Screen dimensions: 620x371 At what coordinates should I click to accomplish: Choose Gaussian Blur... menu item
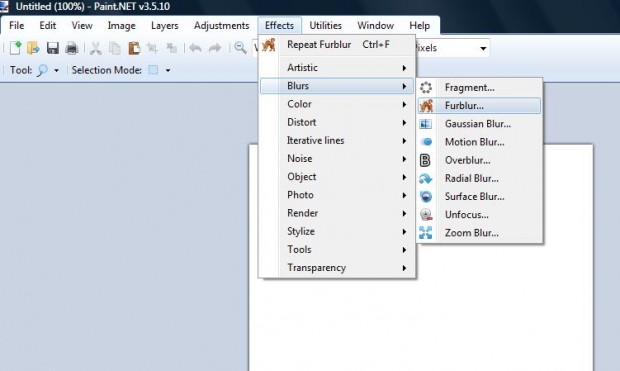[x=479, y=124]
